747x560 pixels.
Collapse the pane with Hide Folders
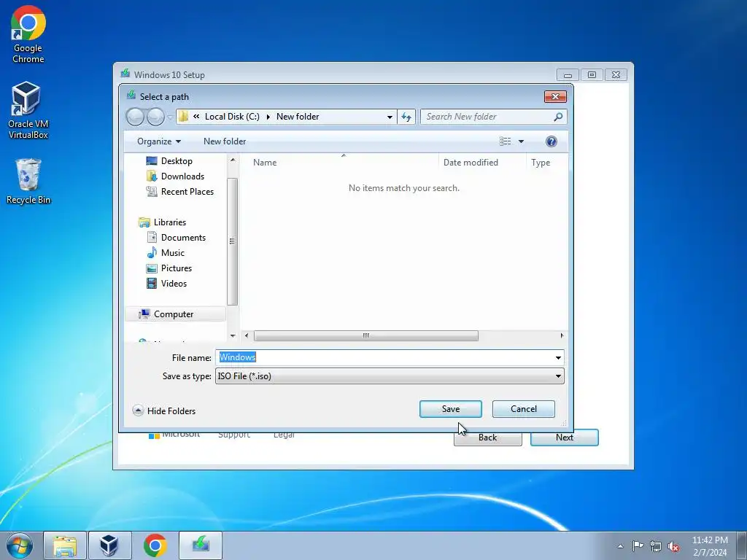click(164, 411)
